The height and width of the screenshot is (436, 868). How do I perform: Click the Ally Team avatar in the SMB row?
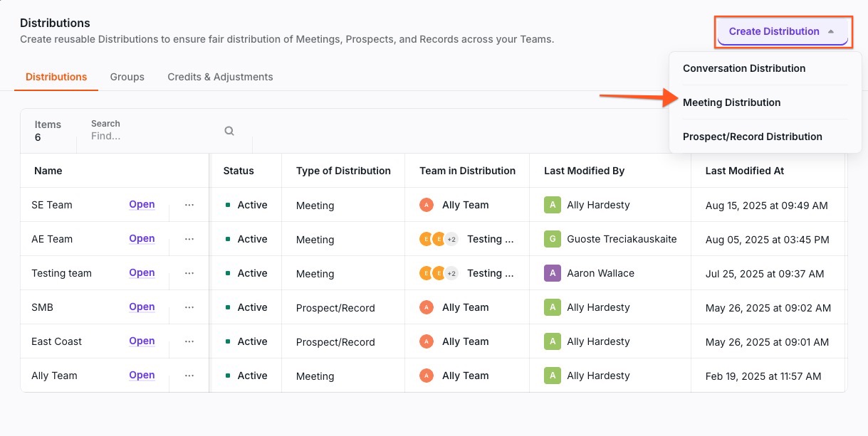[x=426, y=307]
